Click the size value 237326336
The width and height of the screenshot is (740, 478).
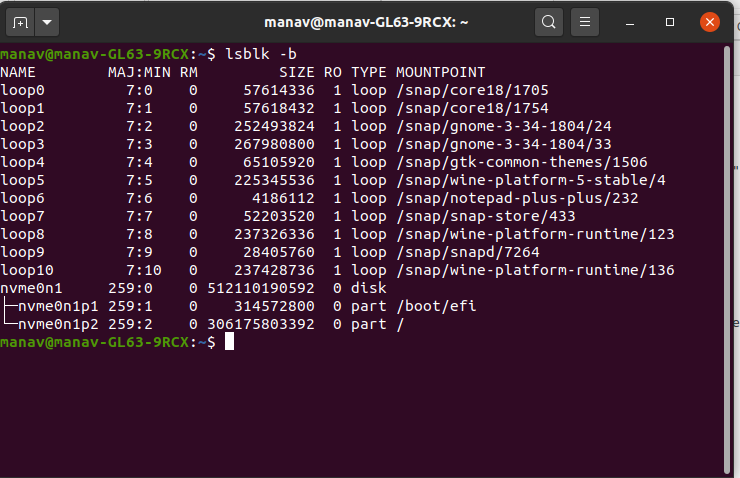point(274,234)
